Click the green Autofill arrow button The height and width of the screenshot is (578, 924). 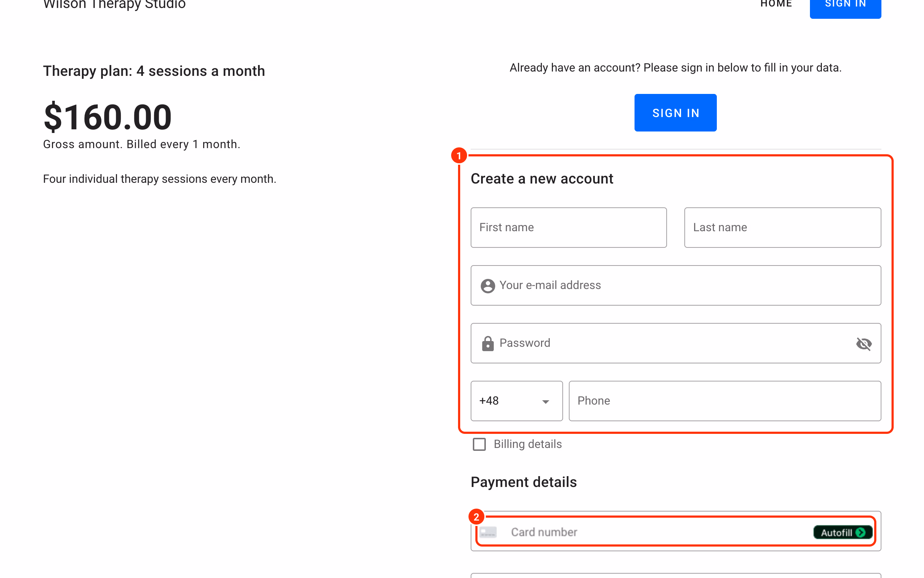tap(843, 532)
